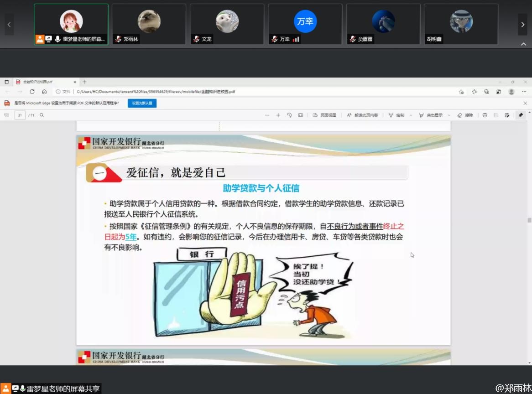The image size is (532, 394).
Task: Collapse the participant video strip chevron
Action: [523, 44]
